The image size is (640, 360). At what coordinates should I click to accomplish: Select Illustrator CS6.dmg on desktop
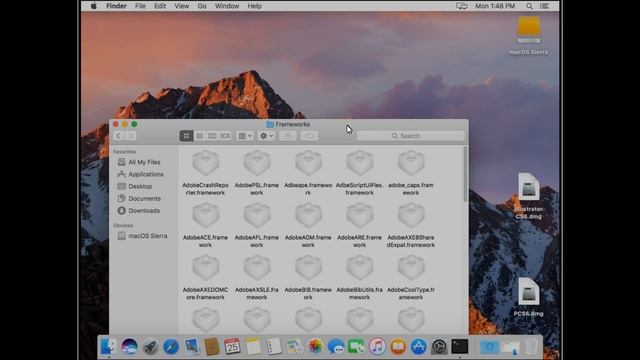529,187
